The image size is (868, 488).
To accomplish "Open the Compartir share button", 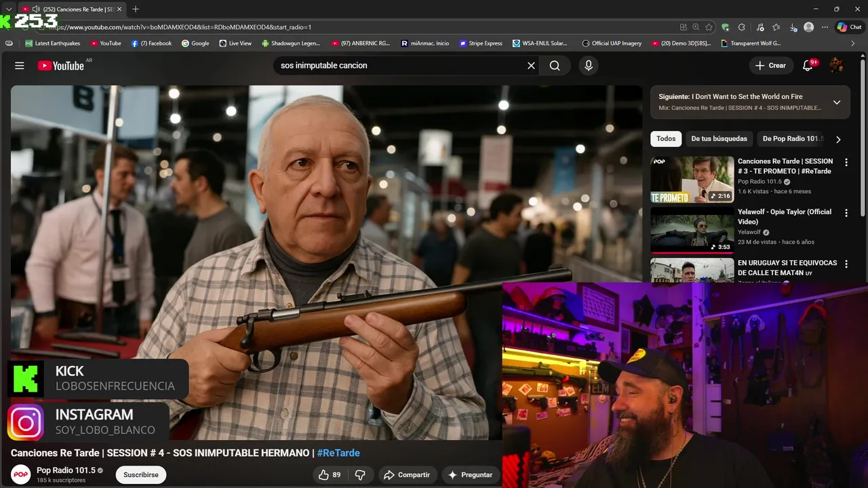I will coord(407,475).
